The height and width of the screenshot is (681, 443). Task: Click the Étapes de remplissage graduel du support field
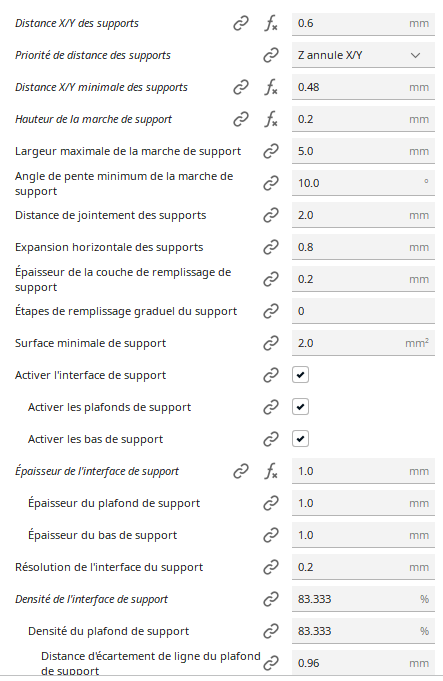click(x=363, y=311)
